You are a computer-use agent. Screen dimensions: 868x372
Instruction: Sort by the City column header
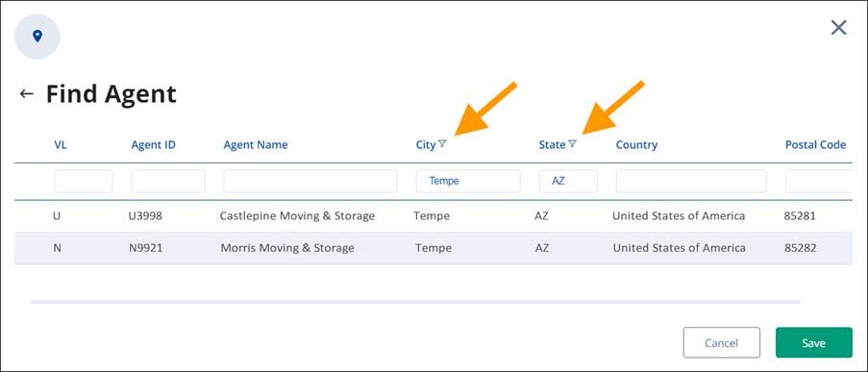pyautogui.click(x=426, y=145)
